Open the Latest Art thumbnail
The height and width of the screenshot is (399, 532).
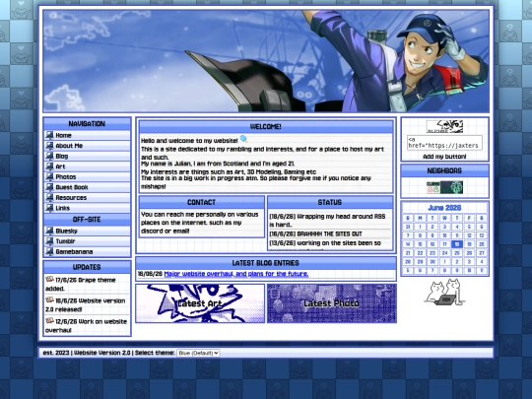pos(200,303)
